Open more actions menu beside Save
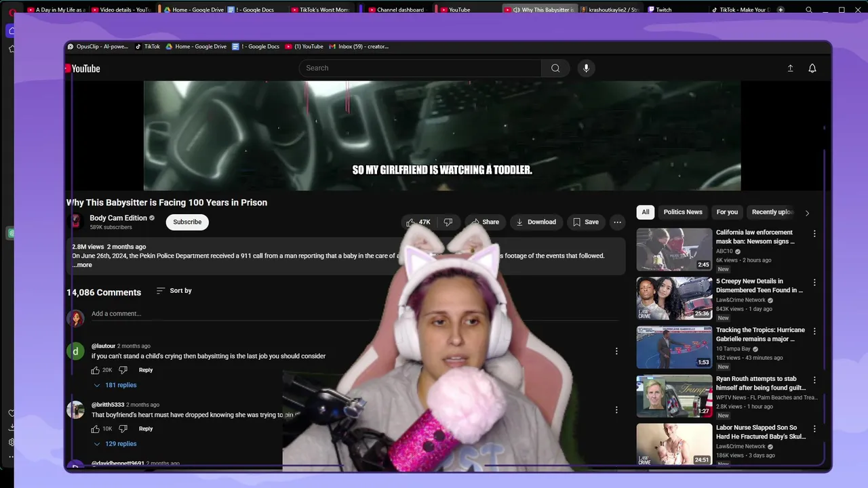Screen dimensions: 868x488 click(617, 222)
